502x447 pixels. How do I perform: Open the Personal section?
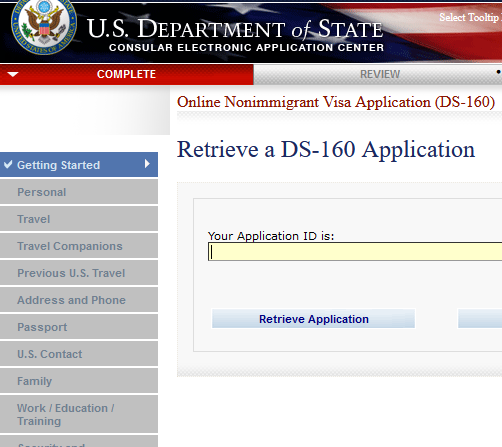click(x=79, y=192)
